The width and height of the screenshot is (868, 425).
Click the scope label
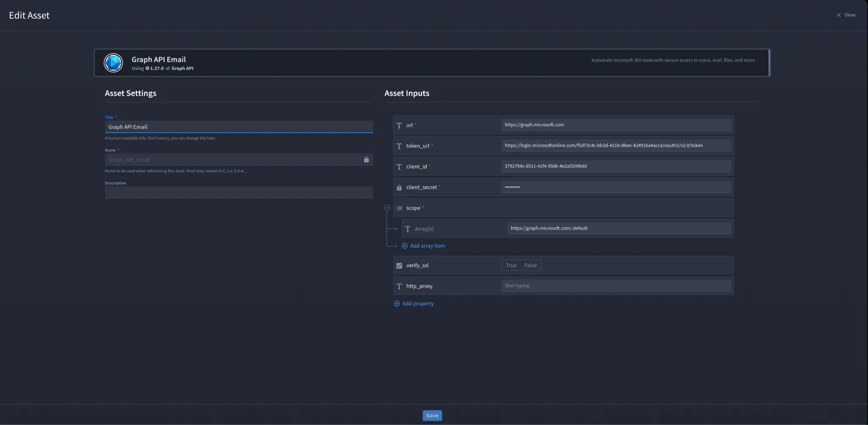coord(413,208)
